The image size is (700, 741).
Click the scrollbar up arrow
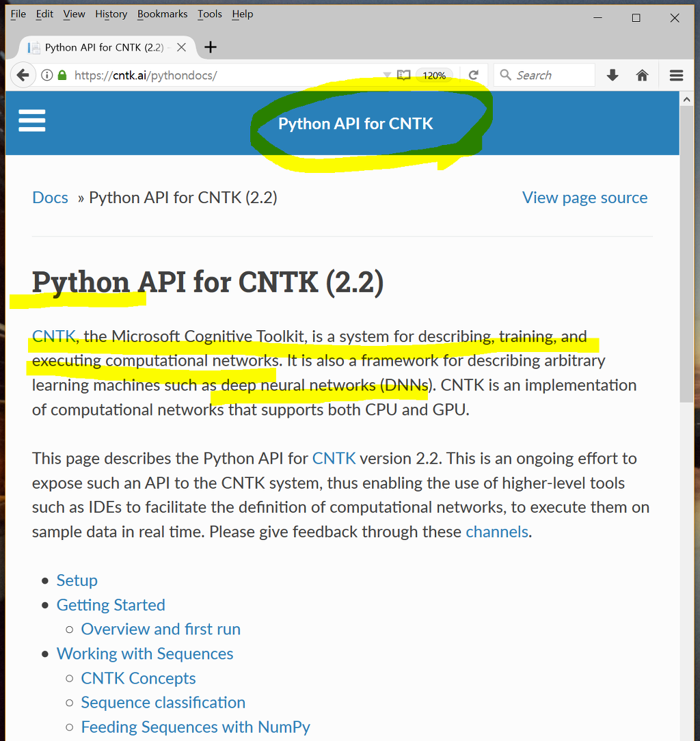tap(687, 99)
